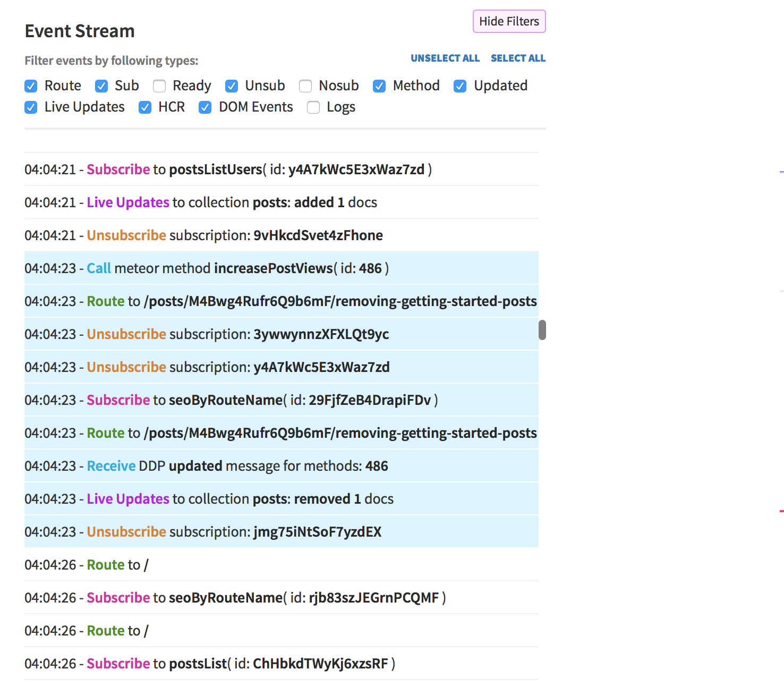Uncheck the Route filter checkbox
This screenshot has width=784, height=695.
pyautogui.click(x=31, y=86)
